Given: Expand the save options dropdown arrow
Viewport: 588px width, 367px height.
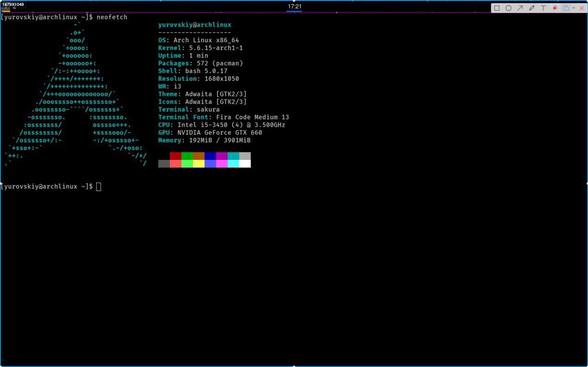Looking at the screenshot, I should coord(573,8).
